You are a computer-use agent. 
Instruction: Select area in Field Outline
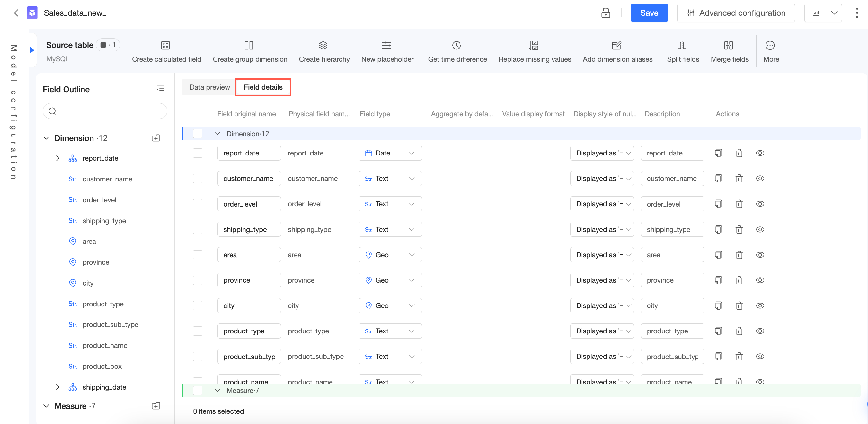tap(89, 241)
